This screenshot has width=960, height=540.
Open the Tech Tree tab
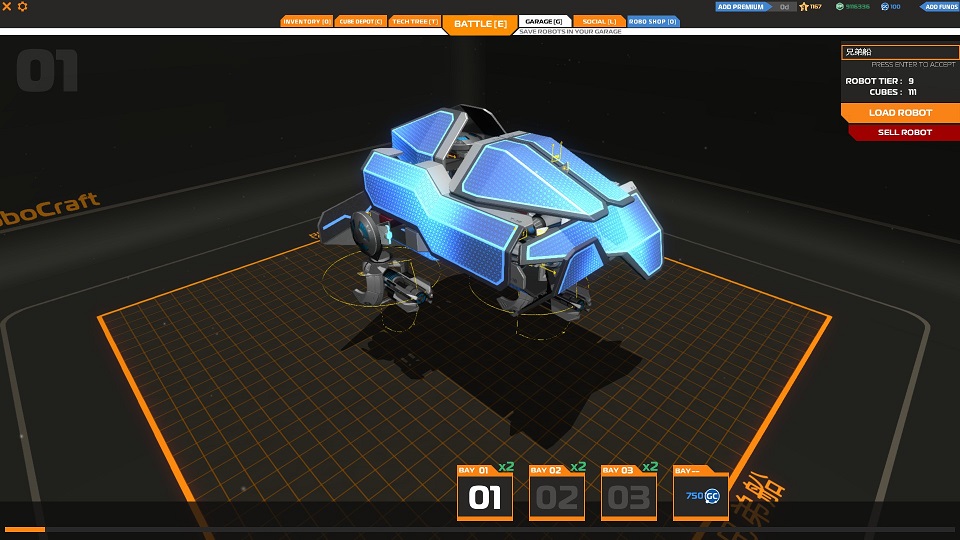(x=415, y=21)
